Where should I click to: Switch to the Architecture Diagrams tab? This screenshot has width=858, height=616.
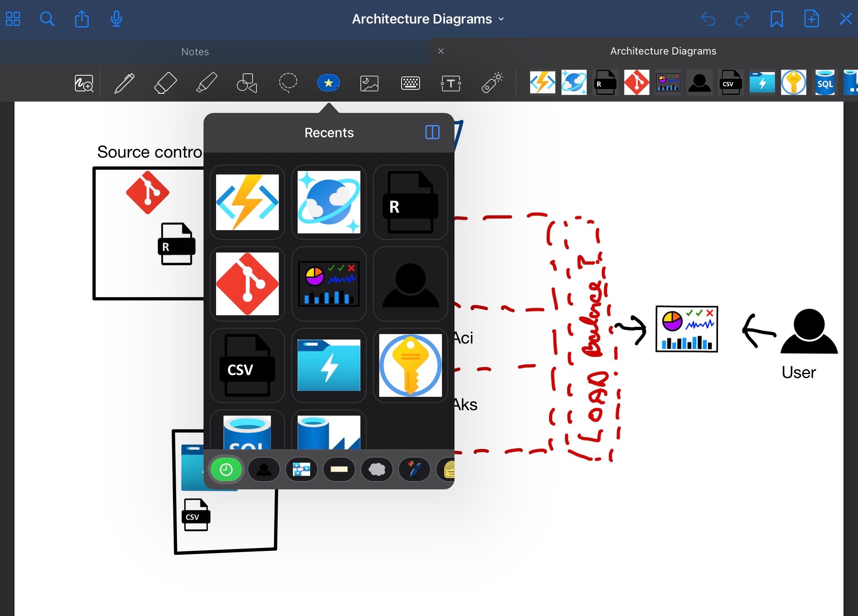663,51
